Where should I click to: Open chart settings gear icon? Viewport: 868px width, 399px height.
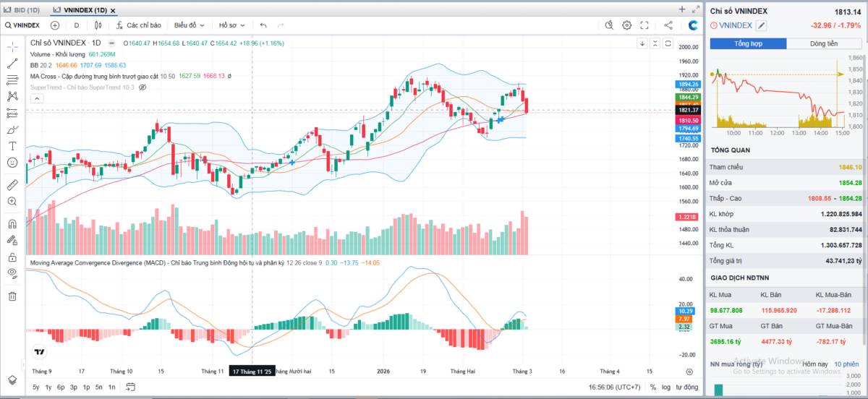click(x=627, y=25)
